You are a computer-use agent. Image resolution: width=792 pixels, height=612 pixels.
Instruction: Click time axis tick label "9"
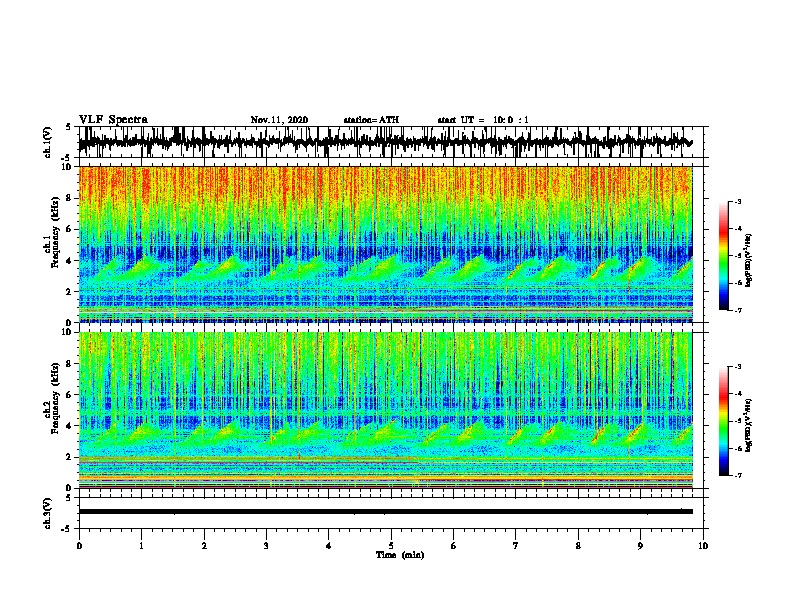(640, 546)
